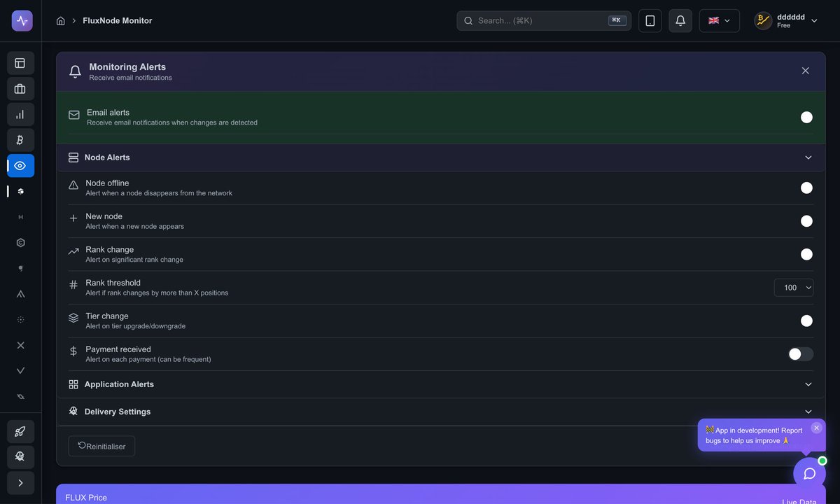Toggle the Node offline alert switch
840x504 pixels.
[801, 188]
